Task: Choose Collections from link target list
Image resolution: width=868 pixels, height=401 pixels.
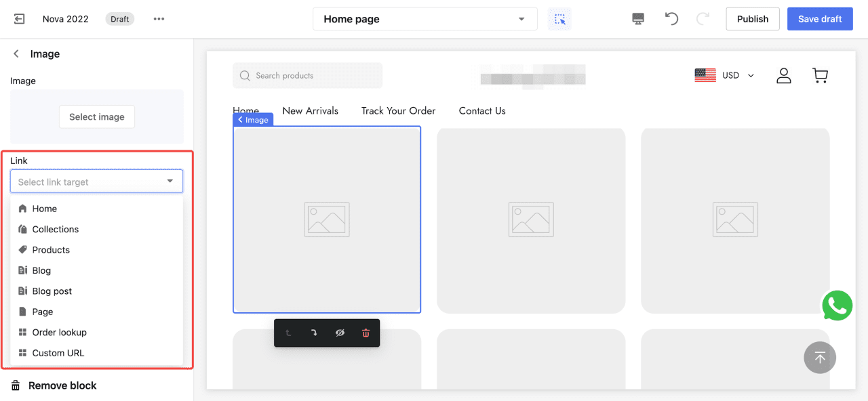Action: point(97,229)
